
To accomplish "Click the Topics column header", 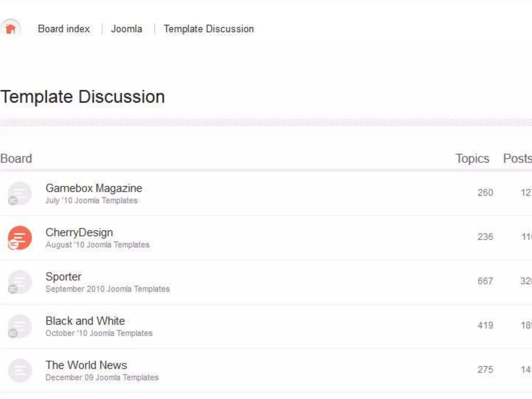I will click(x=472, y=158).
